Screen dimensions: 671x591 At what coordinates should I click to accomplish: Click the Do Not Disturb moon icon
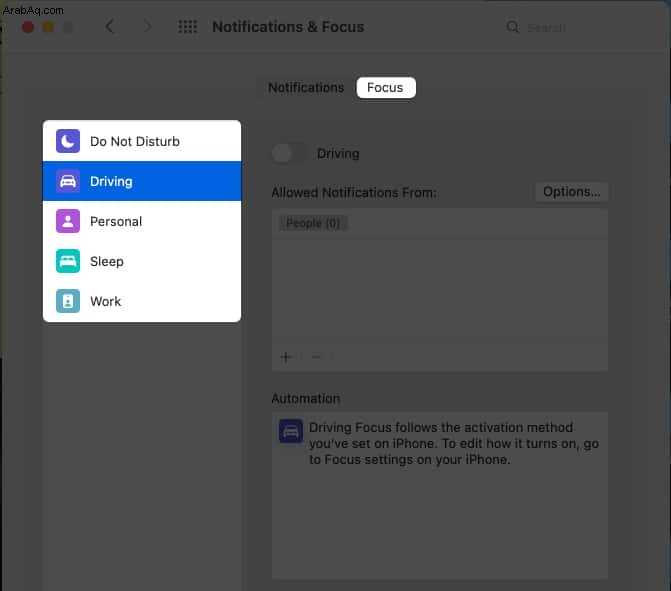68,141
